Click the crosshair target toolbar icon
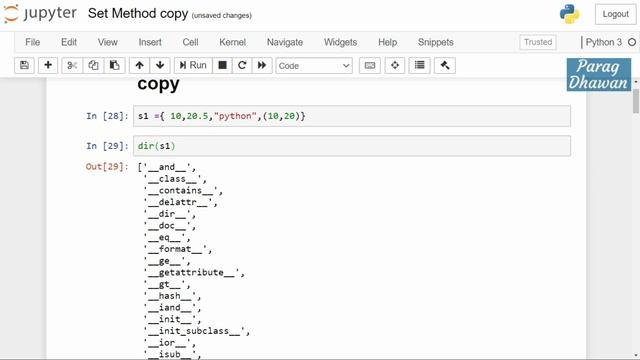The width and height of the screenshot is (640, 360). 395,65
